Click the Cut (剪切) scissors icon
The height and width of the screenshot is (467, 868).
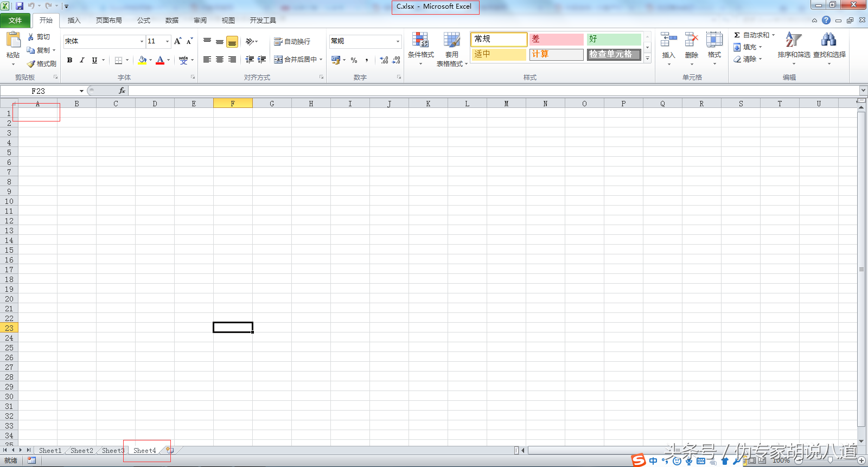click(x=31, y=37)
